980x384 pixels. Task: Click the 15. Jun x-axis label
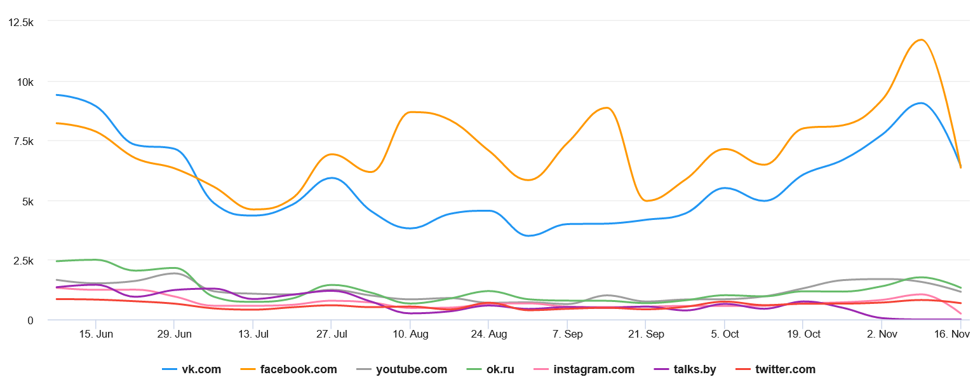coord(97,334)
